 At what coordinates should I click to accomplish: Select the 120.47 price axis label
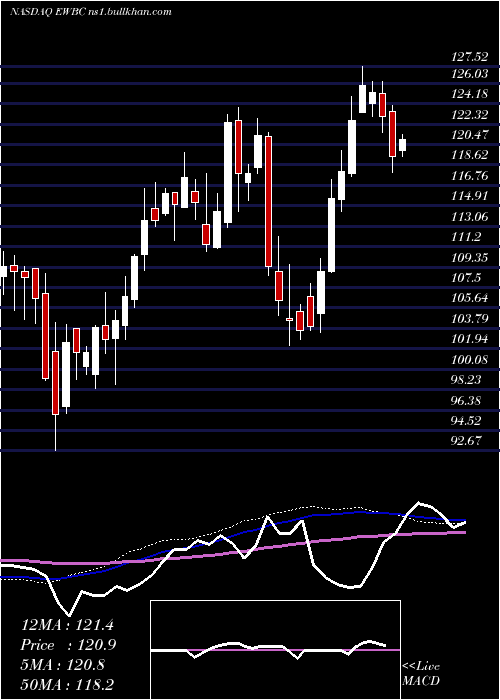coord(469,135)
